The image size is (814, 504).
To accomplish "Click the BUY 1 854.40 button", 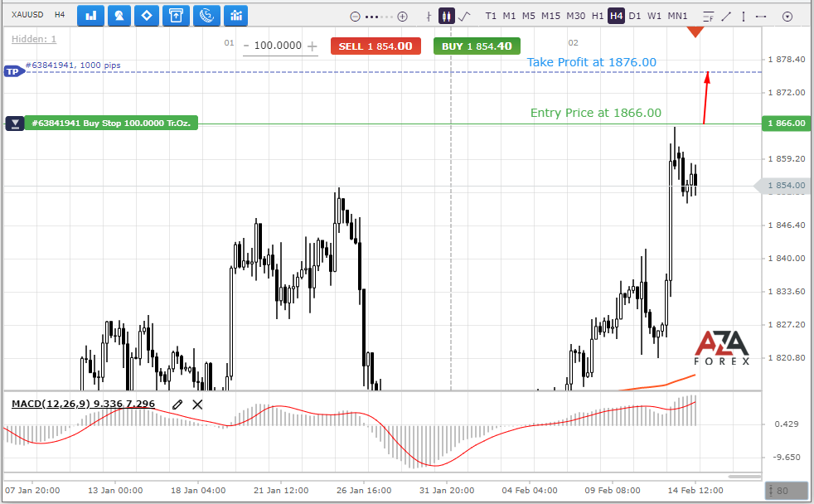I will 477,46.
